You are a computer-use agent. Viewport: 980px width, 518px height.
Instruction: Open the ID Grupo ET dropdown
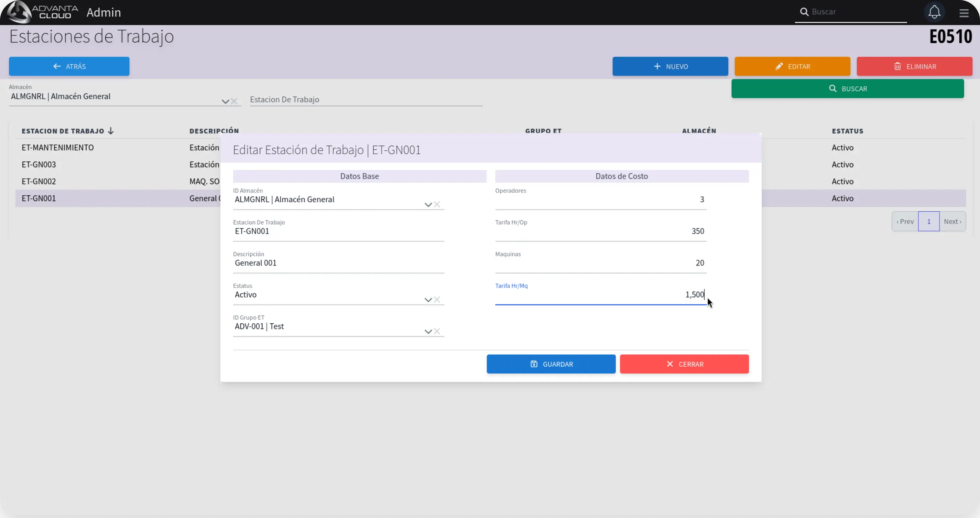pos(428,332)
